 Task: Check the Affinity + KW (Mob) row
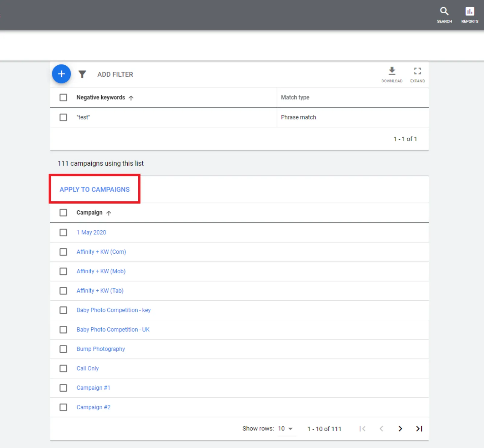[63, 271]
